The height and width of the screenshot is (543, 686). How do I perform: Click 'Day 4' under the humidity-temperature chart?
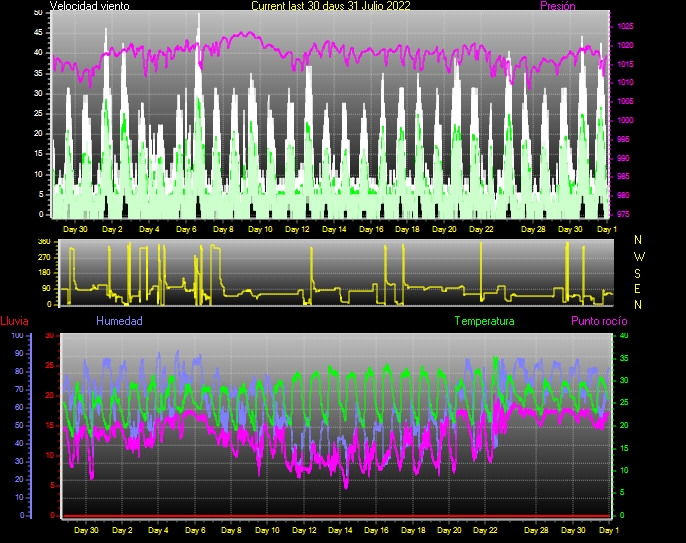pos(158,530)
